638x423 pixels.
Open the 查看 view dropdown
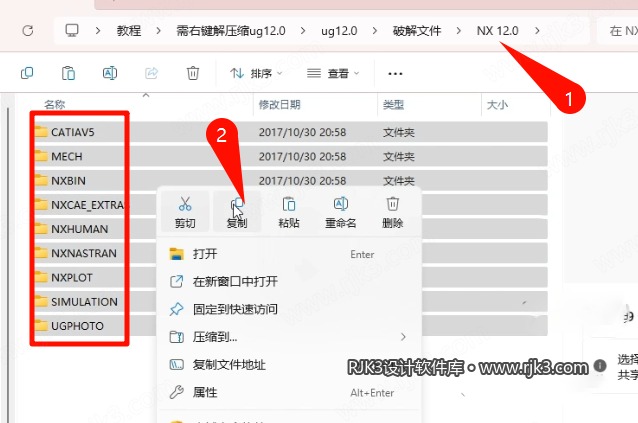(x=333, y=73)
